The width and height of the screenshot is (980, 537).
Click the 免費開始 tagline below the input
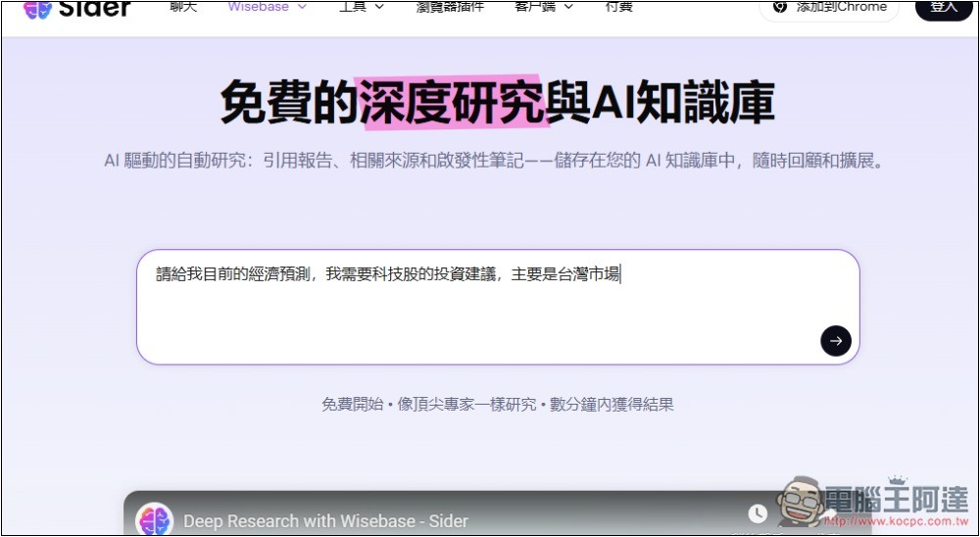point(353,404)
